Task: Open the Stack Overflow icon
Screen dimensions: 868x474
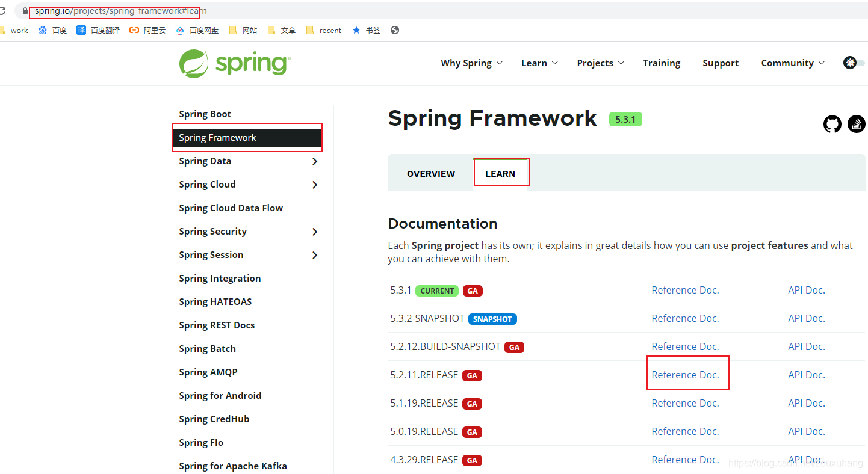Action: [857, 124]
